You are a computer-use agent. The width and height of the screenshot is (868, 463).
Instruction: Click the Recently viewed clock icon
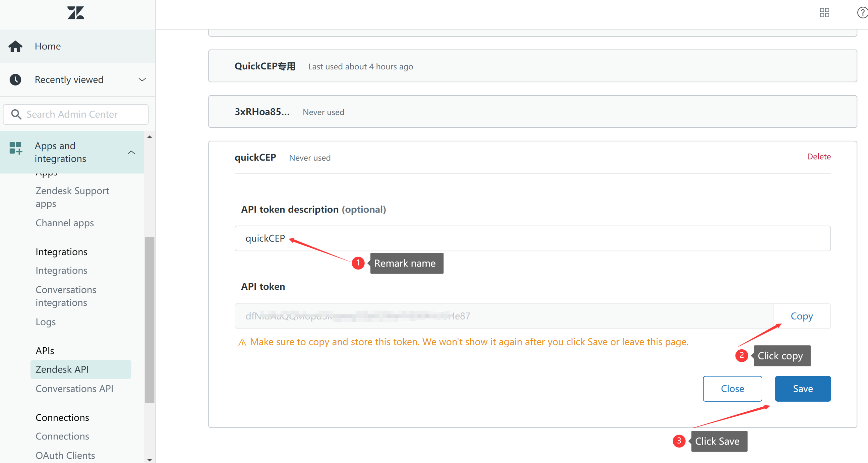click(x=16, y=80)
